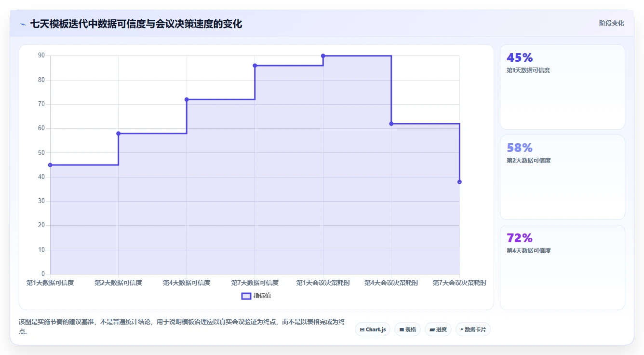Click the 第7天数据可信度 x-axis label

[255, 283]
